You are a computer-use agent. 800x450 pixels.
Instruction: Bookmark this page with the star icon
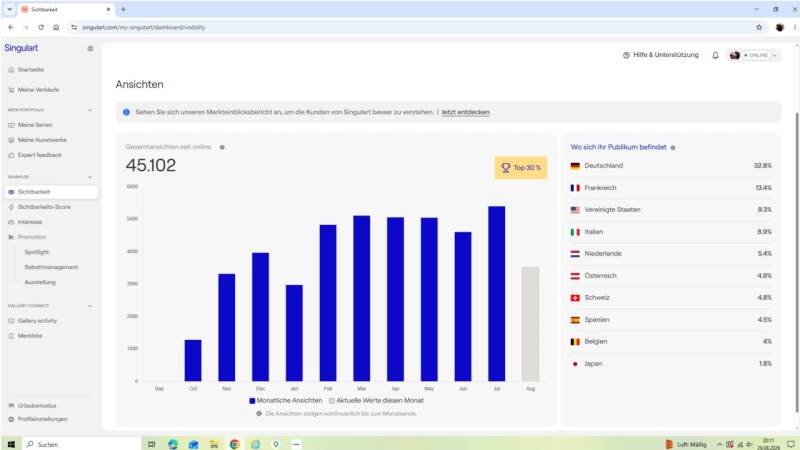click(759, 28)
